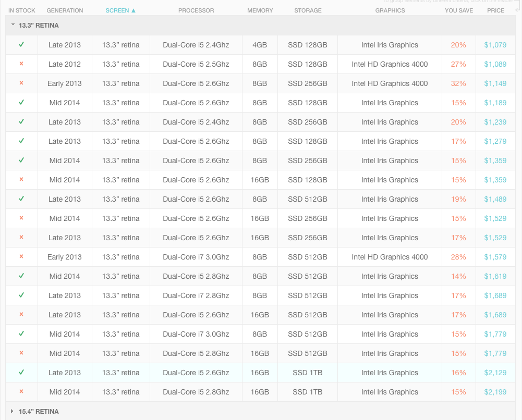Click the ascending sort arrow beside SCREEN

pyautogui.click(x=133, y=10)
